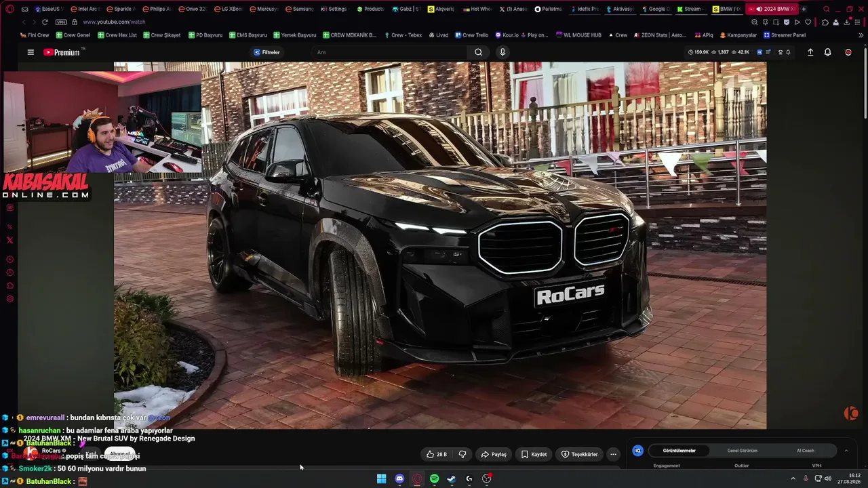This screenshot has height=488, width=868.
Task: Open the browser extensions cube icon
Action: tap(825, 22)
